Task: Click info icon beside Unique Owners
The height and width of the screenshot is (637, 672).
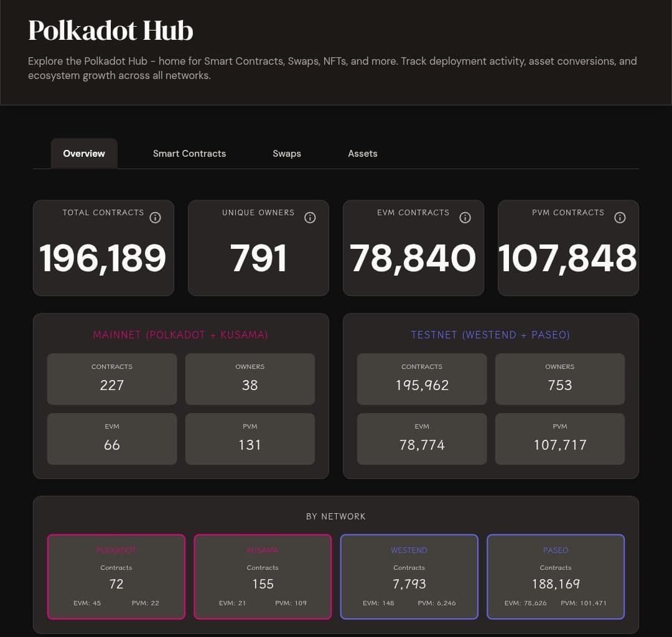Action: pos(310,218)
